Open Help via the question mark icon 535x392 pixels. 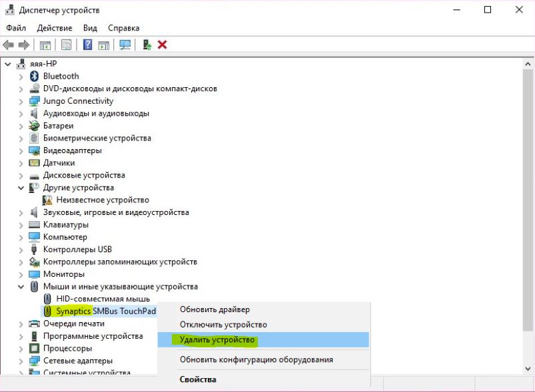pos(88,45)
